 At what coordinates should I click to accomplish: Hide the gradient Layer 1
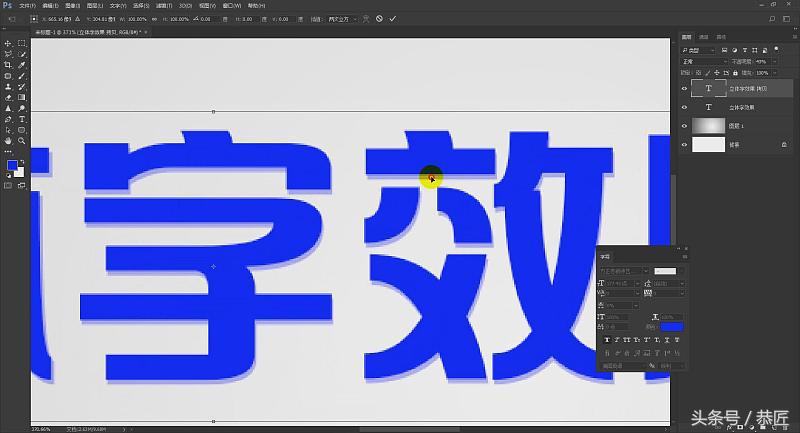click(x=684, y=126)
